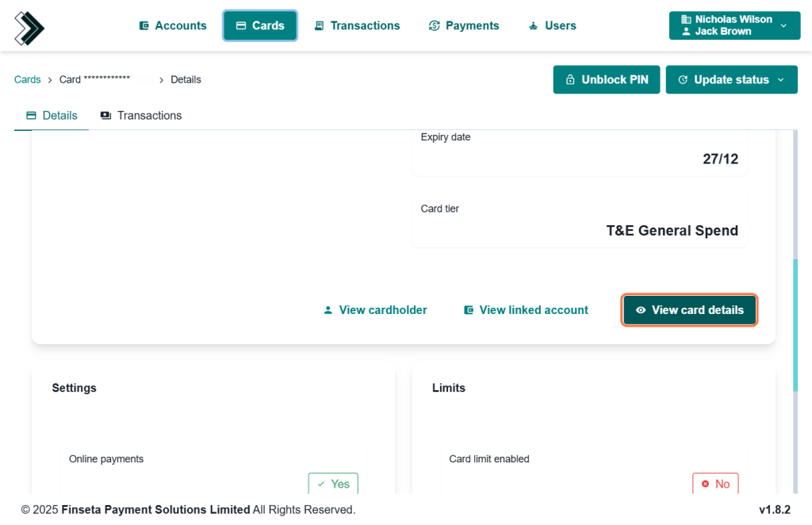Viewport: 812px width, 525px height.
Task: Switch to the Transactions tab under card
Action: (x=141, y=116)
